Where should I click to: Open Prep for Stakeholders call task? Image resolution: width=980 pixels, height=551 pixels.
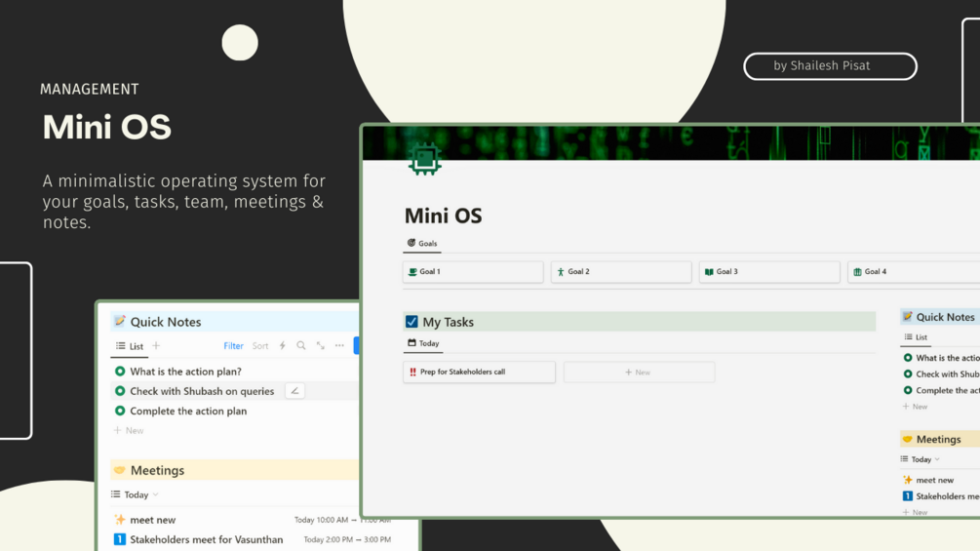(x=480, y=372)
